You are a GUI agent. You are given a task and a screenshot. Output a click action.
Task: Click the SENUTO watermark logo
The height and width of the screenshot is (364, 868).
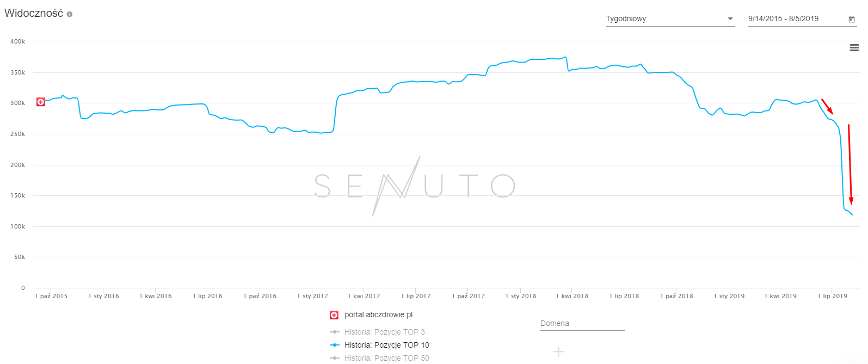coord(415,186)
